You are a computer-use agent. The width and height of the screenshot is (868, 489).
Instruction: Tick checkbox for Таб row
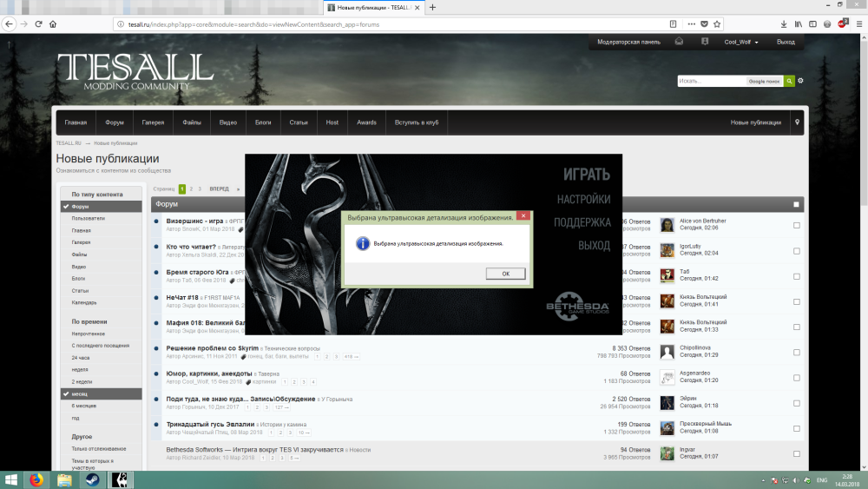(x=797, y=276)
